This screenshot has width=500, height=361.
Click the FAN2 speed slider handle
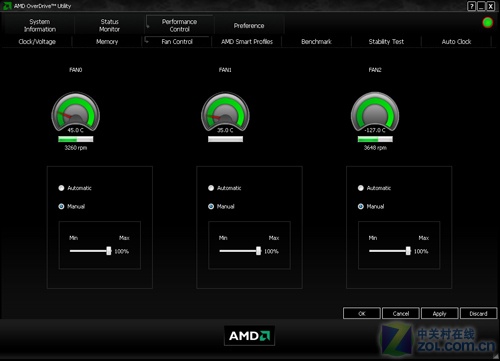click(408, 251)
